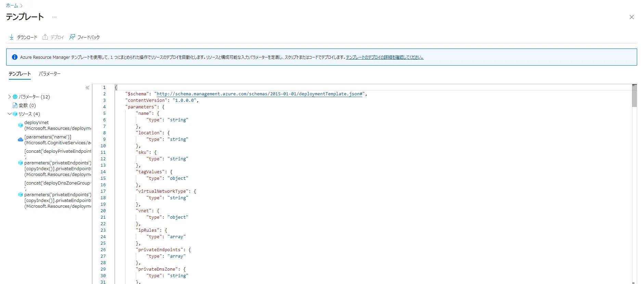This screenshot has width=644, height=284.
Task: Open the フィードバック feedback icon
Action: (72, 37)
